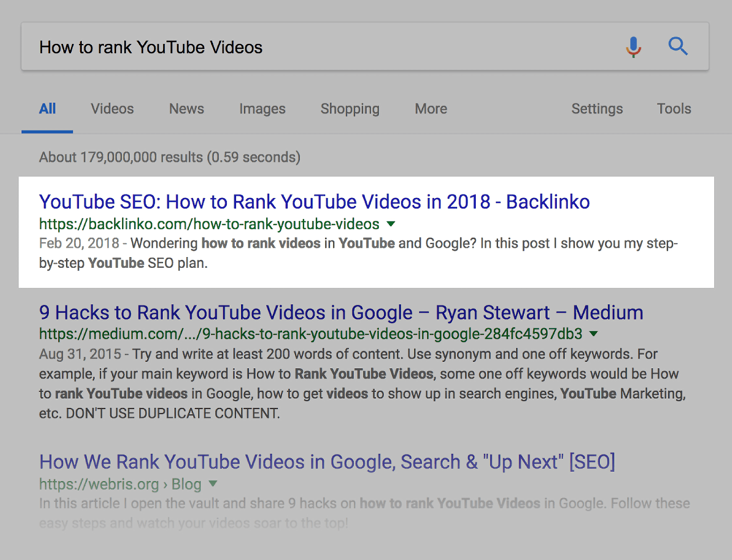Switch to the Images tab
Image resolution: width=732 pixels, height=560 pixels.
click(262, 109)
